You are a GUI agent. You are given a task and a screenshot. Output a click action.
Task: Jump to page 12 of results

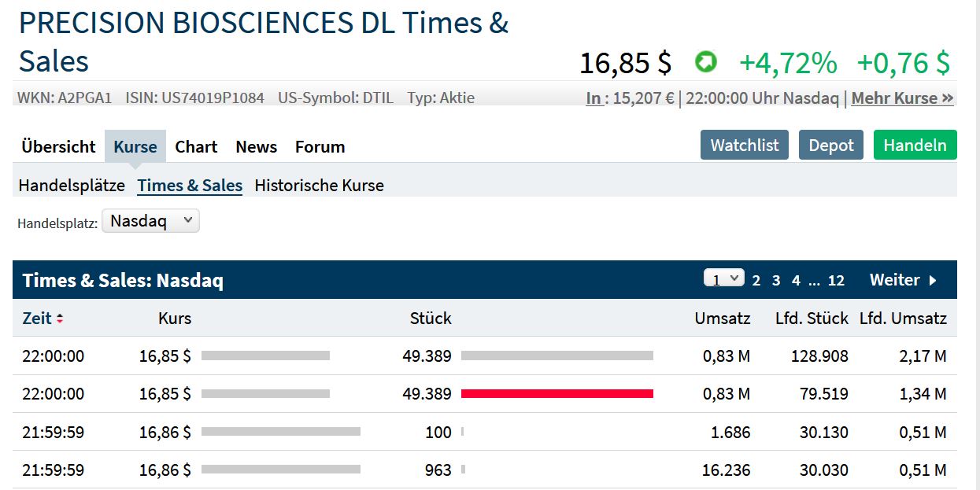coord(836,281)
